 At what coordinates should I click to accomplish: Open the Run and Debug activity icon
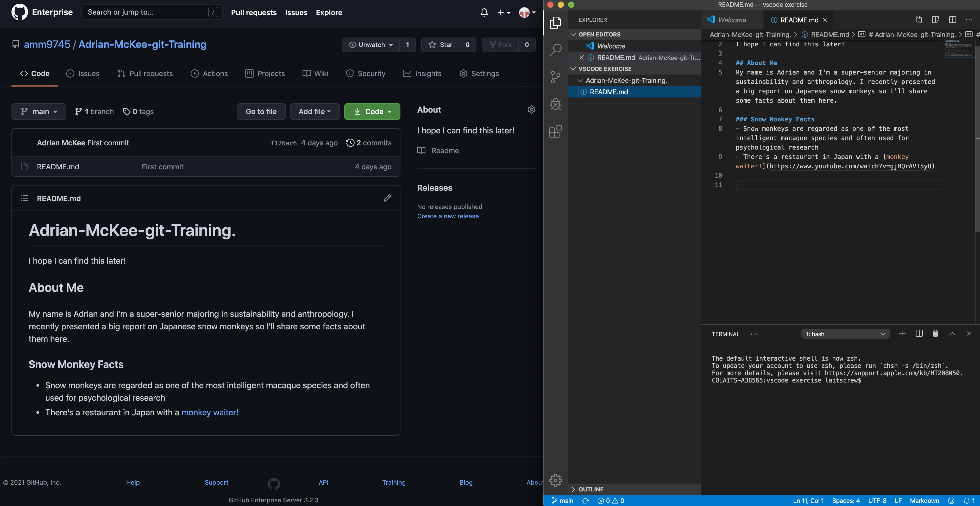[x=555, y=104]
